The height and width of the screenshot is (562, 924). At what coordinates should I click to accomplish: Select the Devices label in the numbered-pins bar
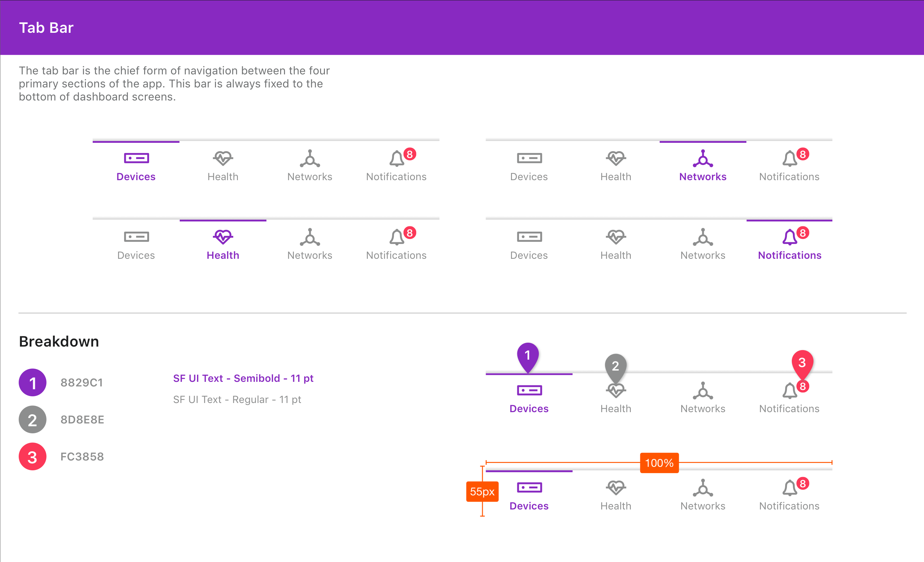529,409
